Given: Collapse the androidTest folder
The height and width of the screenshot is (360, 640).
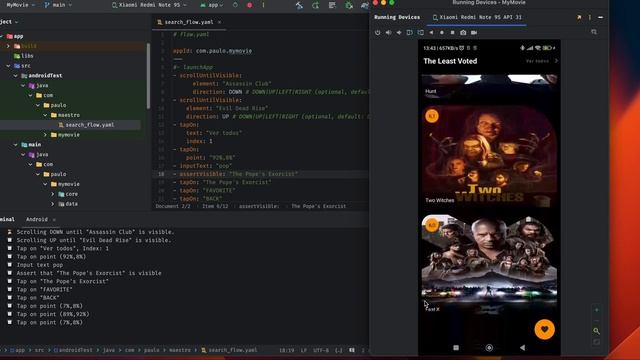Looking at the screenshot, I should 16,76.
